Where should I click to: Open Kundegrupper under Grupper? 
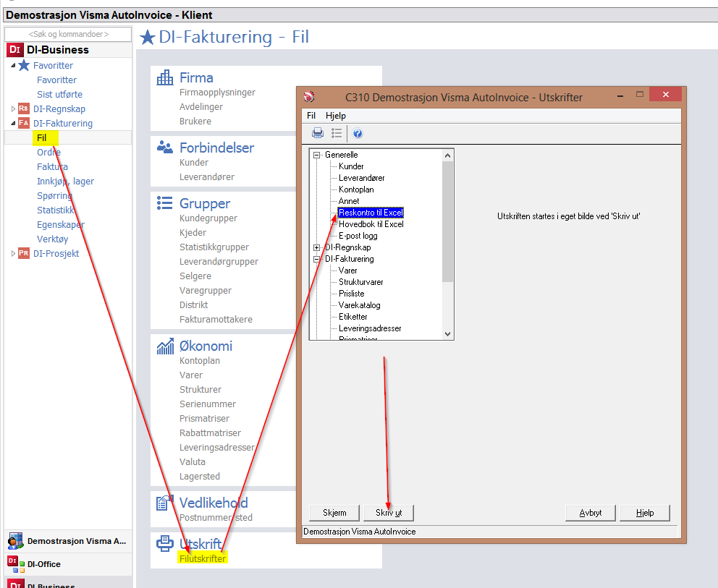coord(208,218)
